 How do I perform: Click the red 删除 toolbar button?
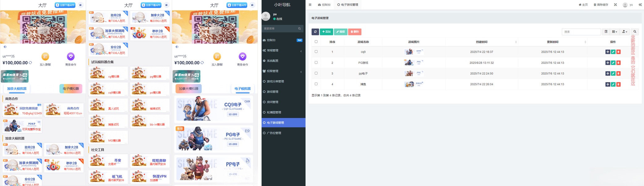click(x=355, y=32)
